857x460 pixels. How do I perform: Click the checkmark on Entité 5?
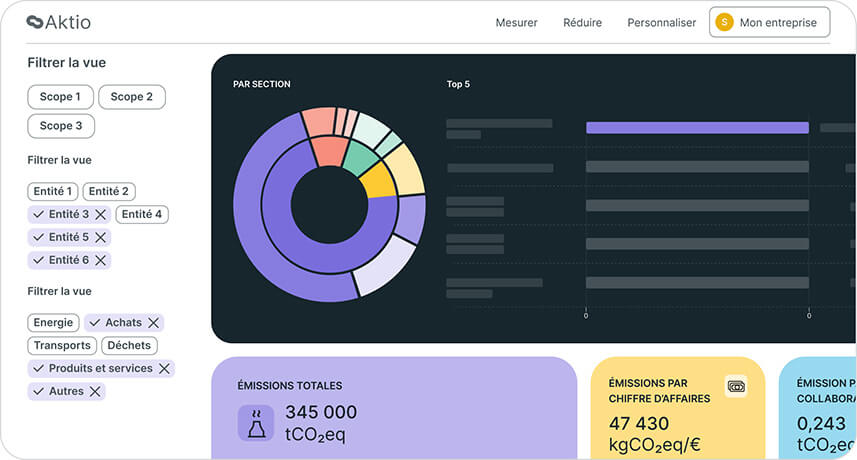(x=38, y=238)
